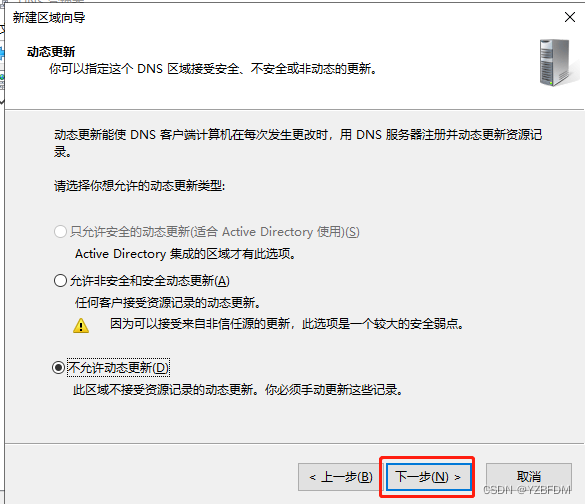Click the yellow warning triangle icon
The width and height of the screenshot is (585, 504).
(81, 325)
